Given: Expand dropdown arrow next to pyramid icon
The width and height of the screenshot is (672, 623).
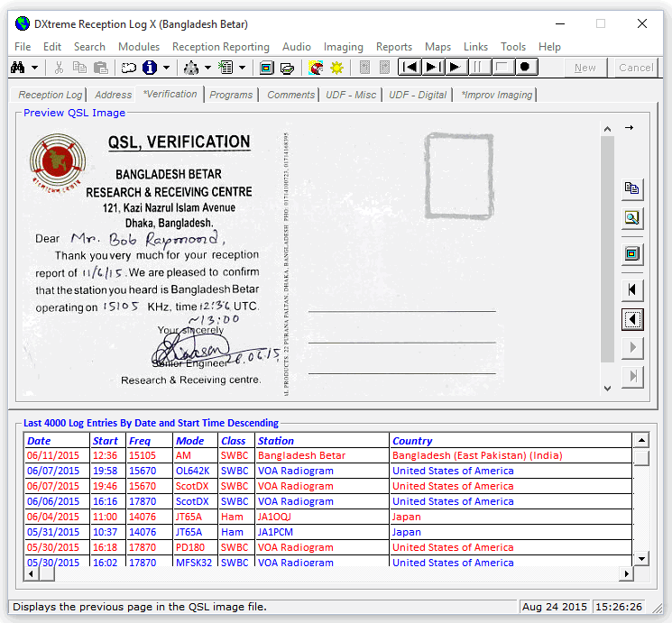Looking at the screenshot, I should (207, 68).
